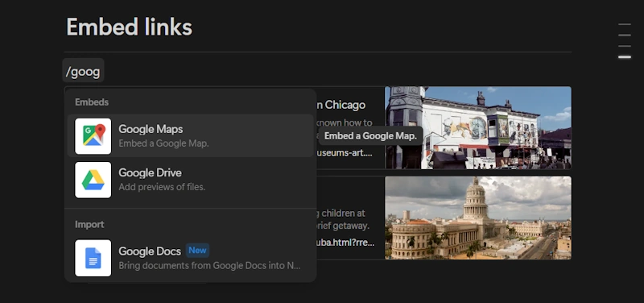This screenshot has height=303, width=644.
Task: Click the New badge beside Google Docs
Action: 197,251
